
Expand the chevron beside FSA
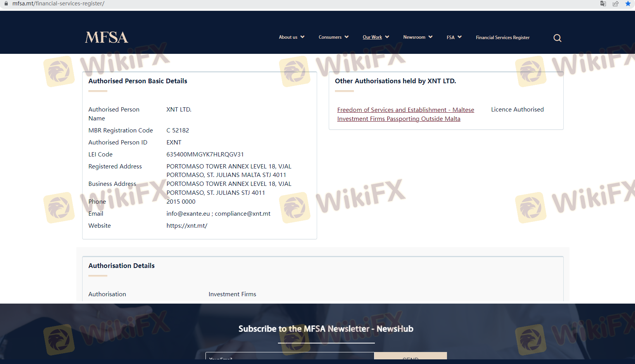coord(460,37)
